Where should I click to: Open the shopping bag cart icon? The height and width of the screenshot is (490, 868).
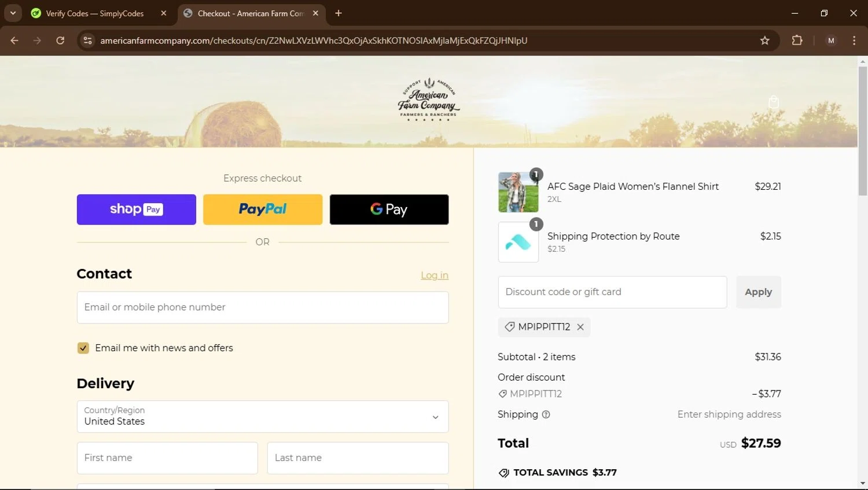(x=774, y=102)
